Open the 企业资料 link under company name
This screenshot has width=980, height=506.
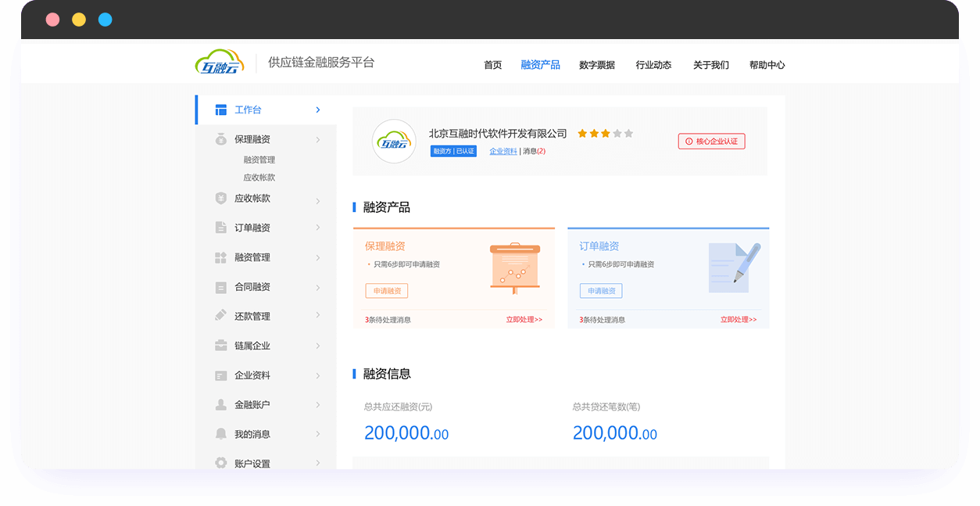(x=503, y=151)
